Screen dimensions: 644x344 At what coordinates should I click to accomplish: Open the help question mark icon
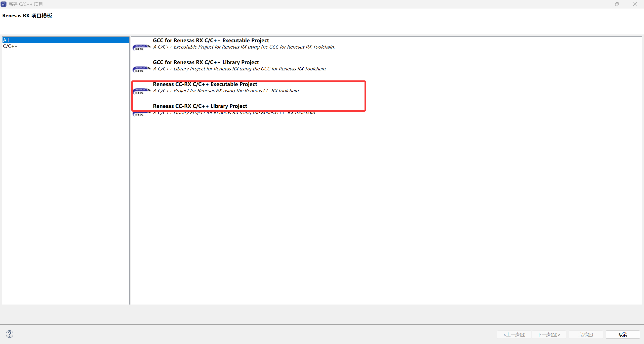coord(10,334)
